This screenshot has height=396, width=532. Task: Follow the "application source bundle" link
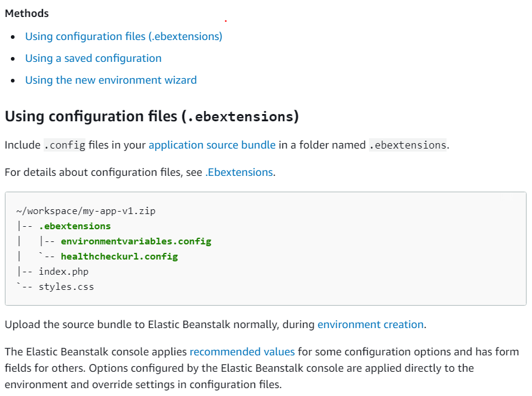pos(212,145)
